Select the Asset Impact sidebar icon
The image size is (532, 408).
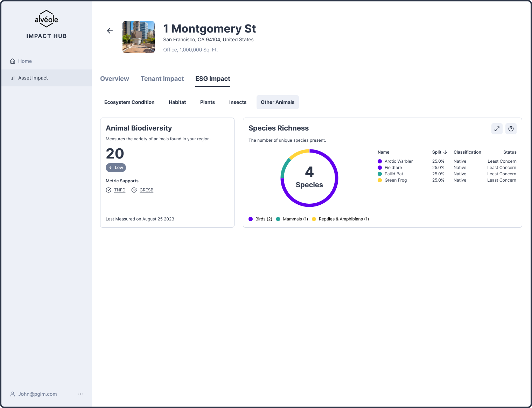pos(12,78)
